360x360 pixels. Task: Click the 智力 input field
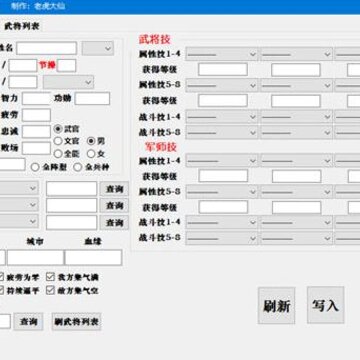tap(36, 99)
